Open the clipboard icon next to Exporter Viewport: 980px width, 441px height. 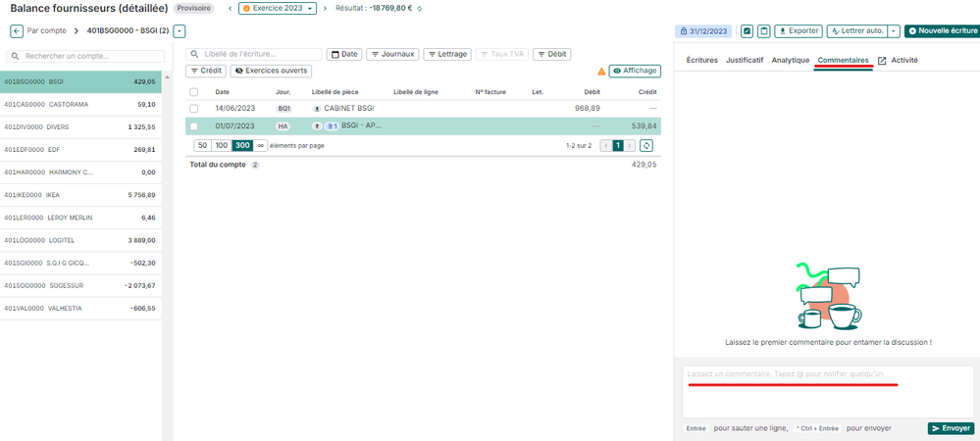(x=763, y=31)
